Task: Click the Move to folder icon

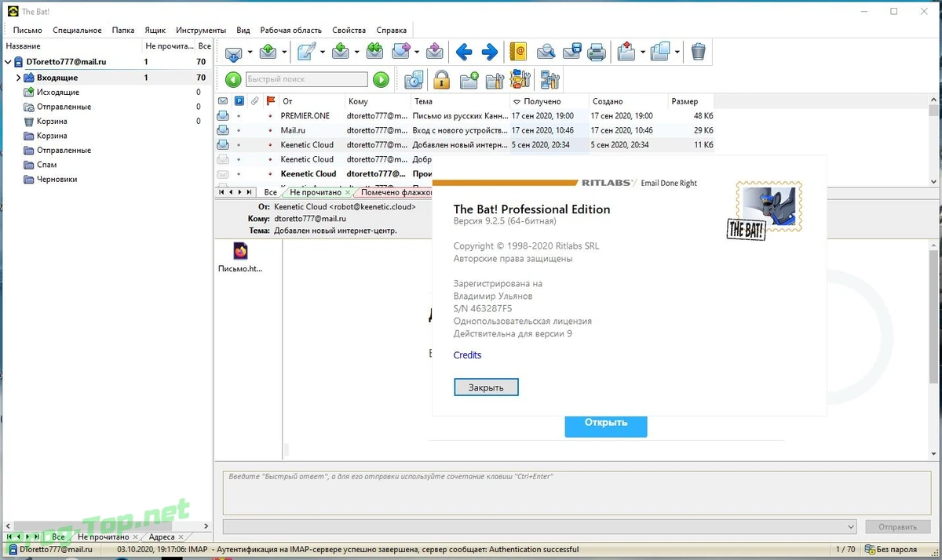Action: [x=626, y=53]
